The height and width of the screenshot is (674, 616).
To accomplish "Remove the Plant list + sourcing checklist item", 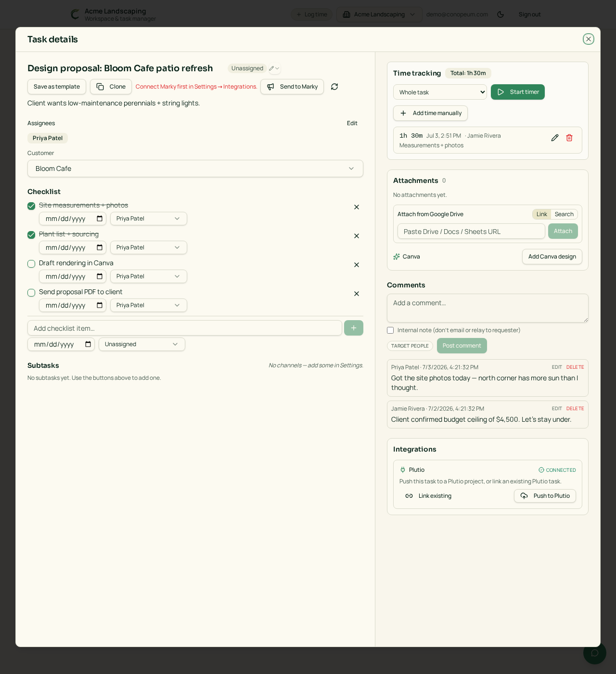I will [x=357, y=236].
